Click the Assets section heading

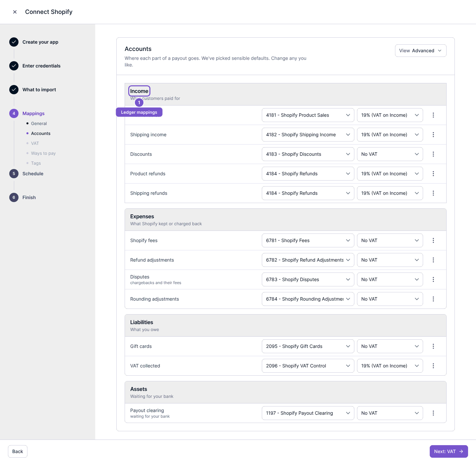(x=139, y=389)
